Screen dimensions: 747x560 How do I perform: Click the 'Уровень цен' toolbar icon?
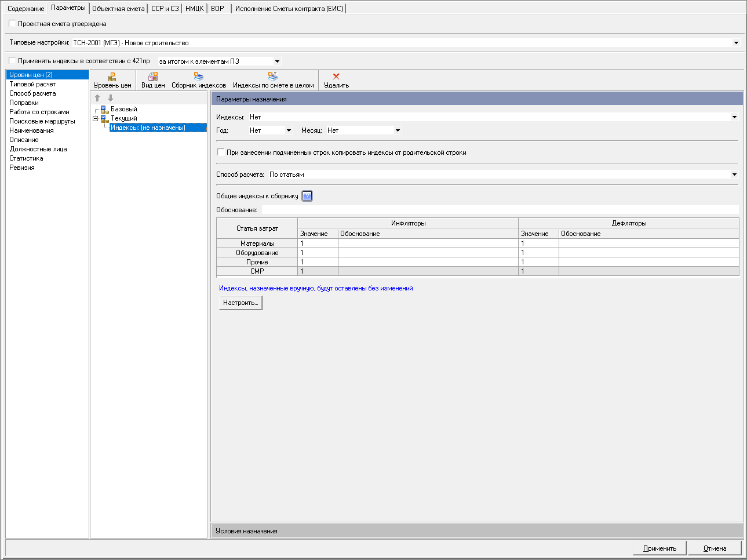click(112, 77)
